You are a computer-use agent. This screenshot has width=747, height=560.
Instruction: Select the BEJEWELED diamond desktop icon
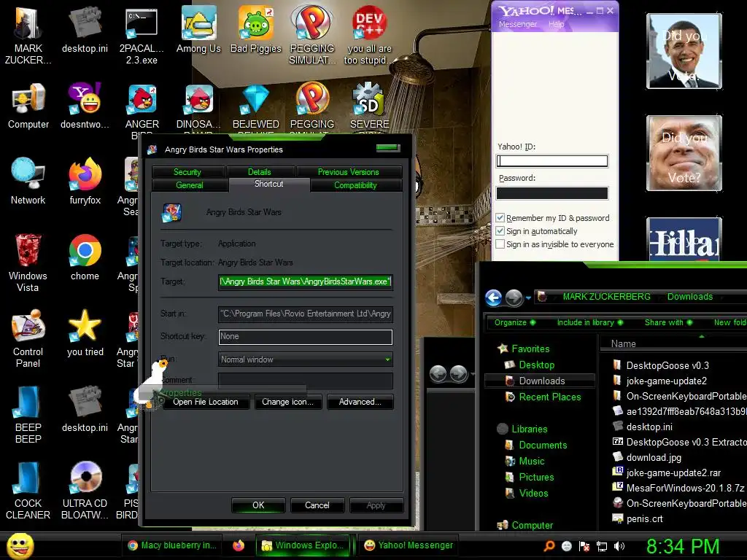[x=256, y=105]
